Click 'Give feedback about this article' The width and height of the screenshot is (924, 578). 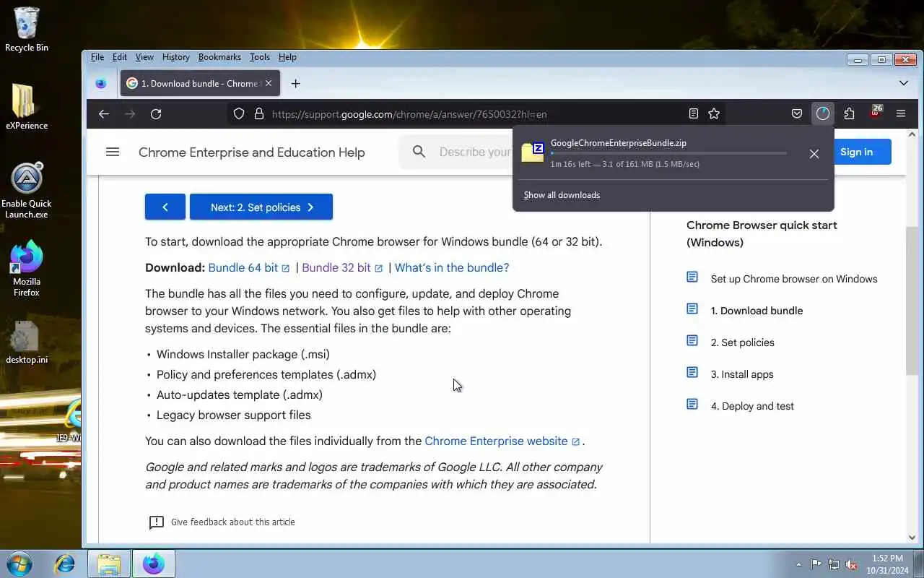(232, 522)
